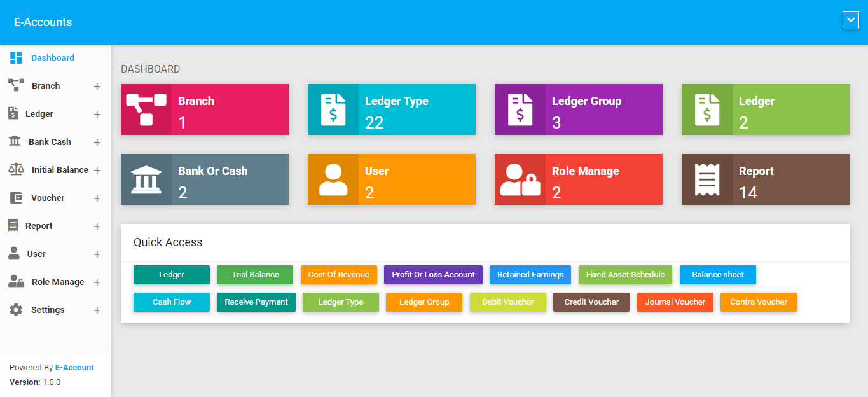
Task: Follow the E-Account footer link
Action: click(74, 368)
